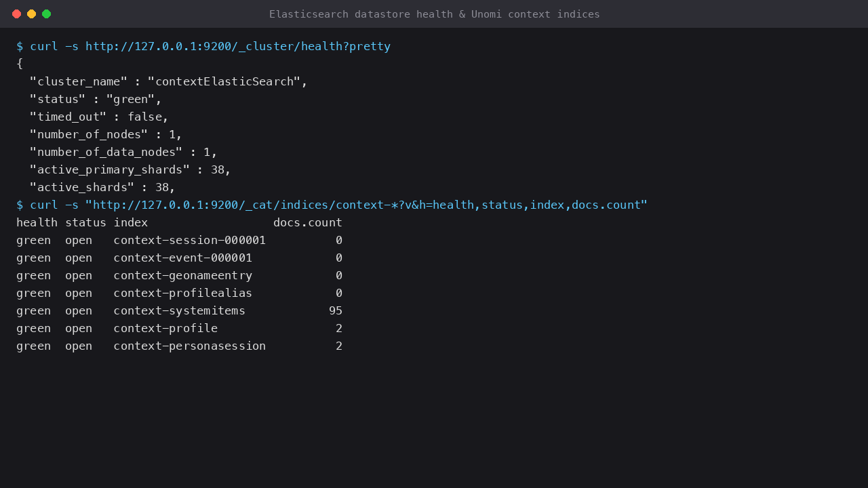Click index name context-geonameentry

coord(183,275)
